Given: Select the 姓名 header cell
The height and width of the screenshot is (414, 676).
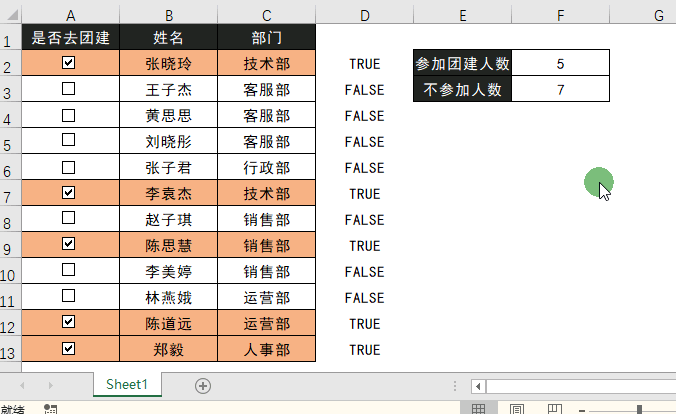Looking at the screenshot, I should click(169, 37).
